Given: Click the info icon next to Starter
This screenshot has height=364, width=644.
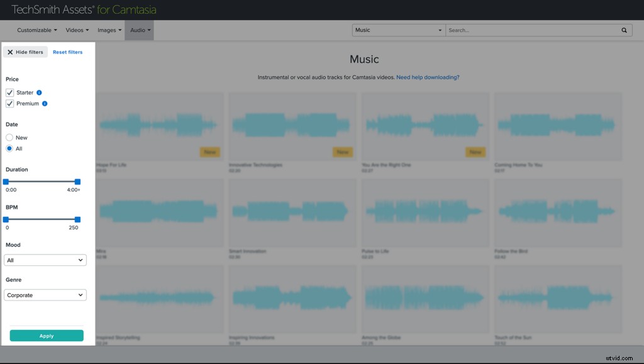Looking at the screenshot, I should tap(40, 92).
